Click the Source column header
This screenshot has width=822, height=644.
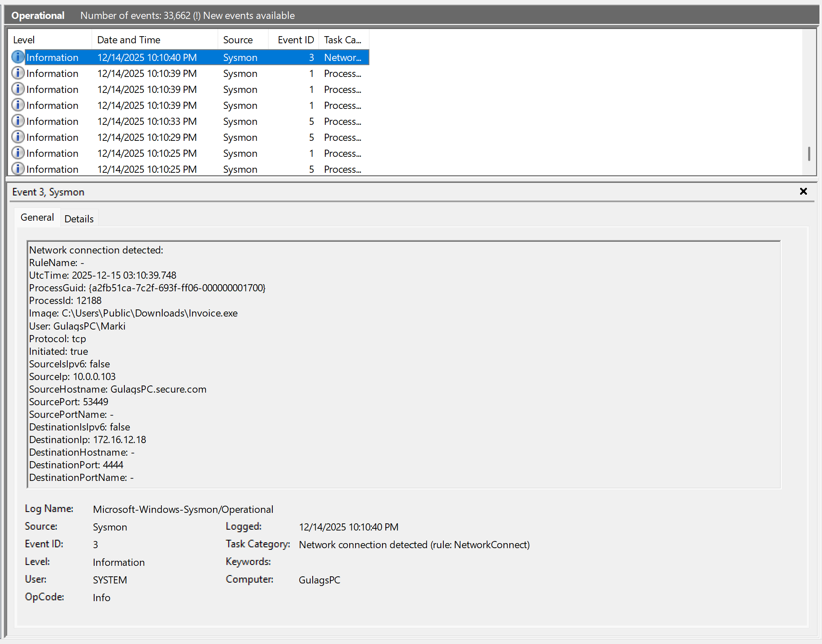pos(242,40)
